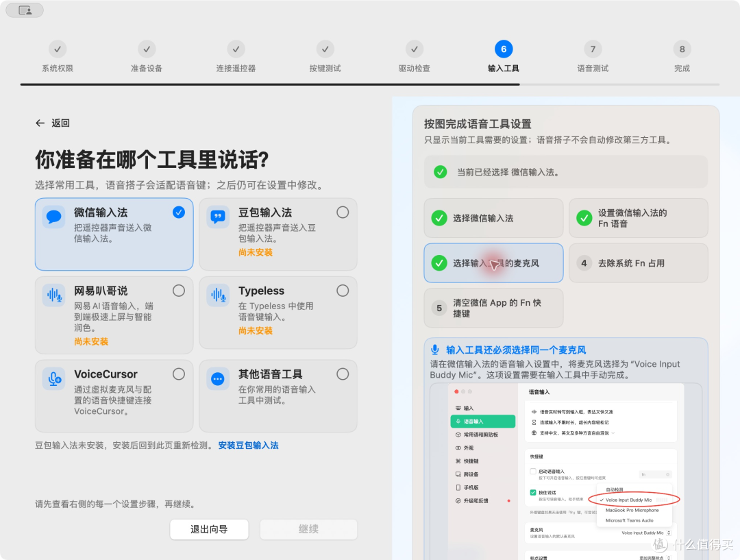Toggle the 按住说话 checkbox in preview
This screenshot has height=560, width=740.
(533, 492)
